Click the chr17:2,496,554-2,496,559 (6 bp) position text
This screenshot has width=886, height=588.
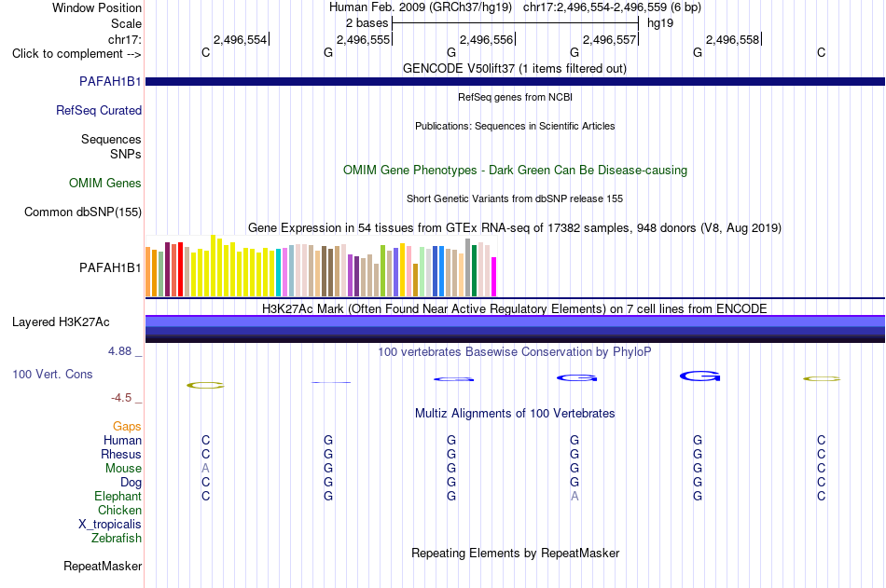tap(612, 7)
